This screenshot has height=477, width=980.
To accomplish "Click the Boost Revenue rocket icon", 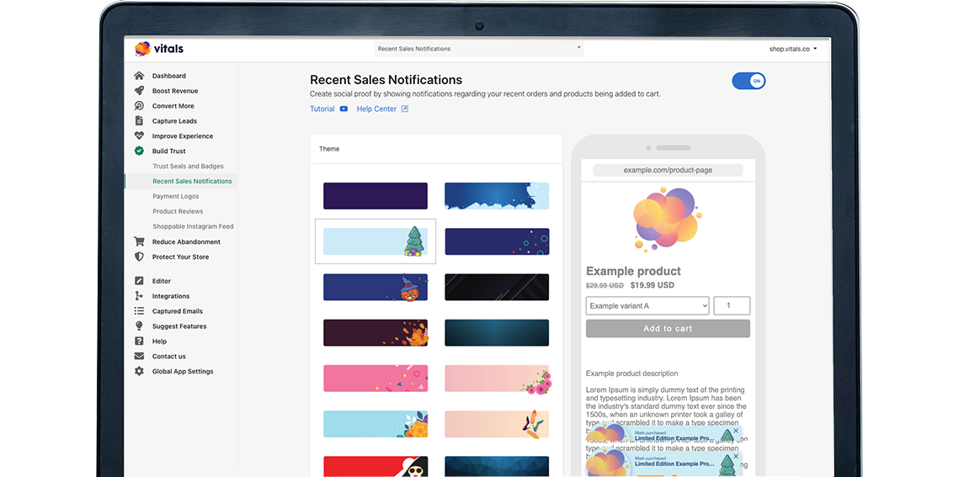I will click(x=139, y=91).
